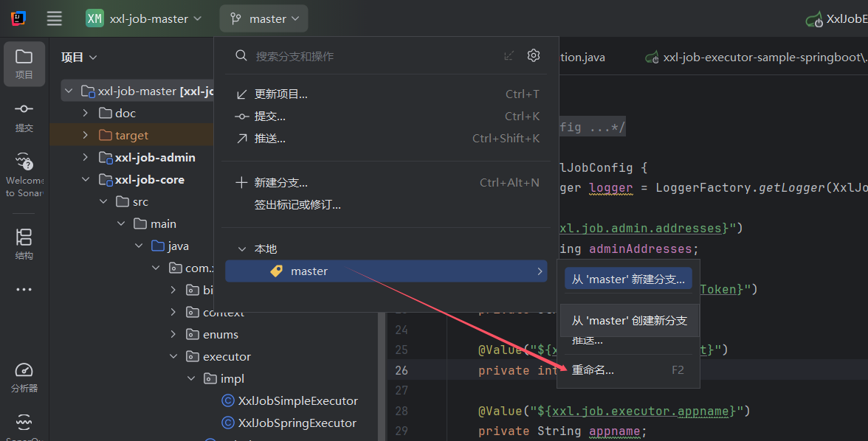Open the Profiler tool window
868x441 pixels.
pos(24,378)
